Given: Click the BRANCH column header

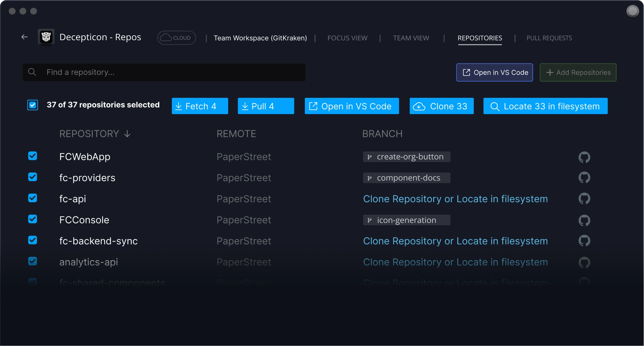Looking at the screenshot, I should (382, 134).
